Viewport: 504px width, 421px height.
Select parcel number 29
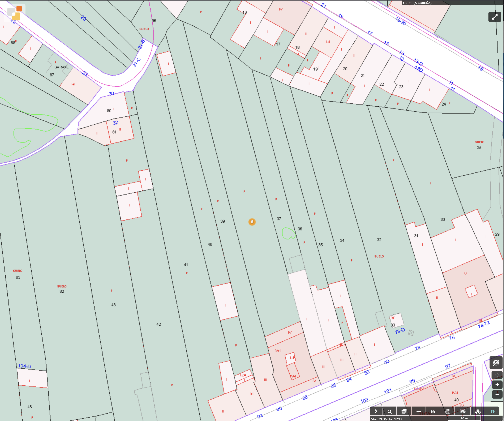497,234
